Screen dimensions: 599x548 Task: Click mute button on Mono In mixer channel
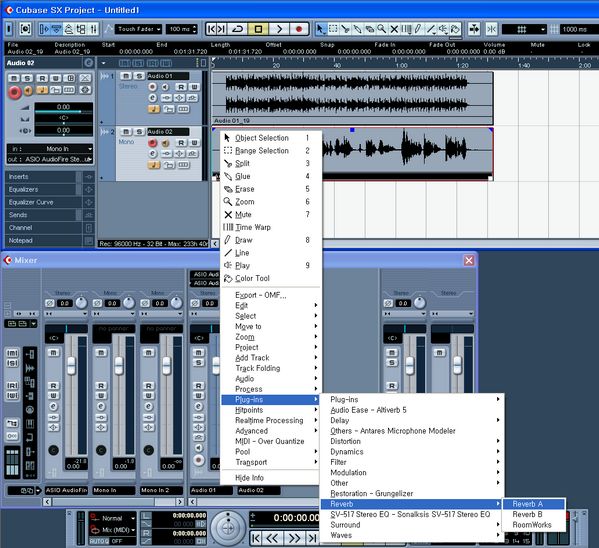click(x=101, y=352)
